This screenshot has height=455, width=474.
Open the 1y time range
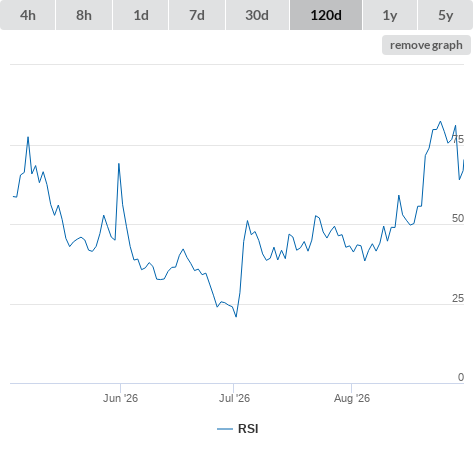click(x=390, y=15)
